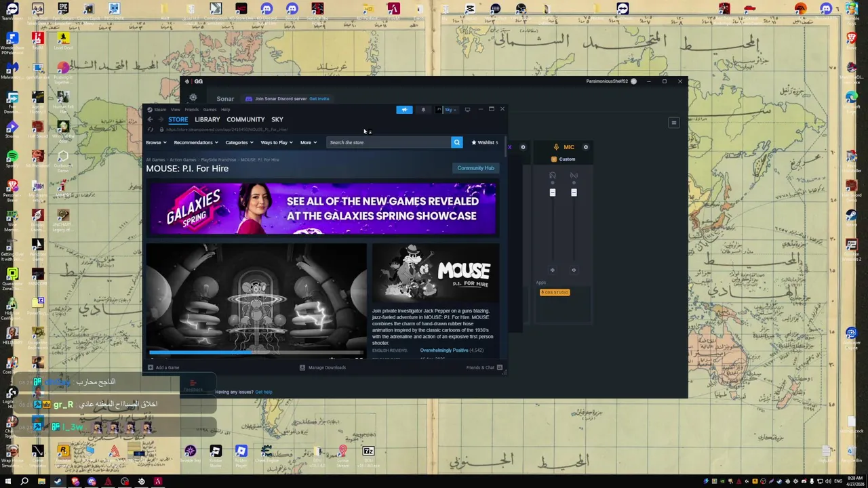
Task: Mute the left MIC channel speaker button
Action: point(552,270)
